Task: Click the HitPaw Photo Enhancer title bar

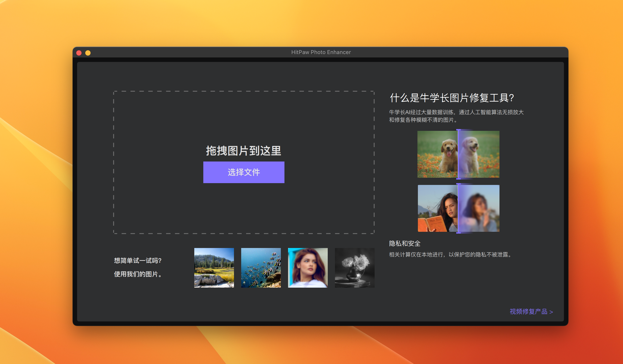Action: [x=321, y=52]
